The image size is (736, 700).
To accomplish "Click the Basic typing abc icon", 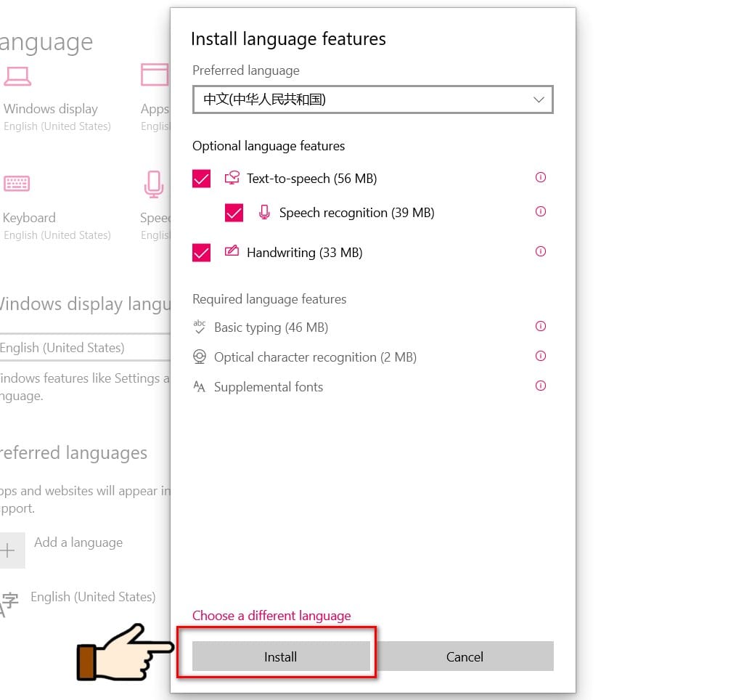I will 200,327.
